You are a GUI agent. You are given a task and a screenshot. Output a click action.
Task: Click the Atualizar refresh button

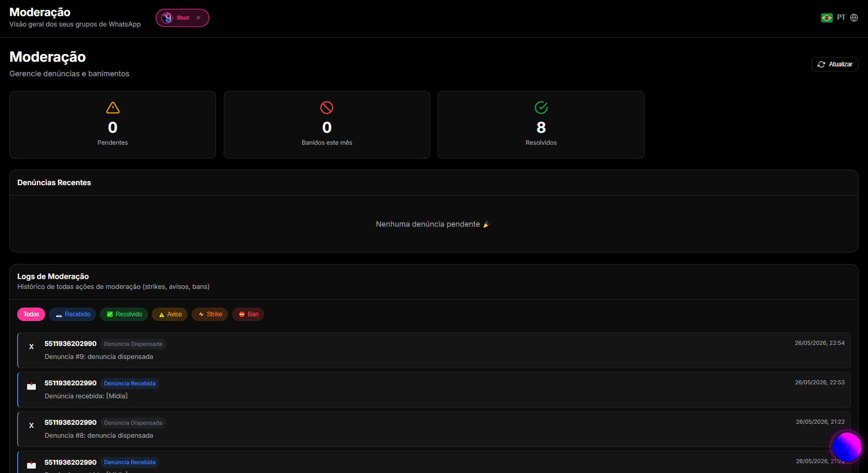(x=835, y=64)
